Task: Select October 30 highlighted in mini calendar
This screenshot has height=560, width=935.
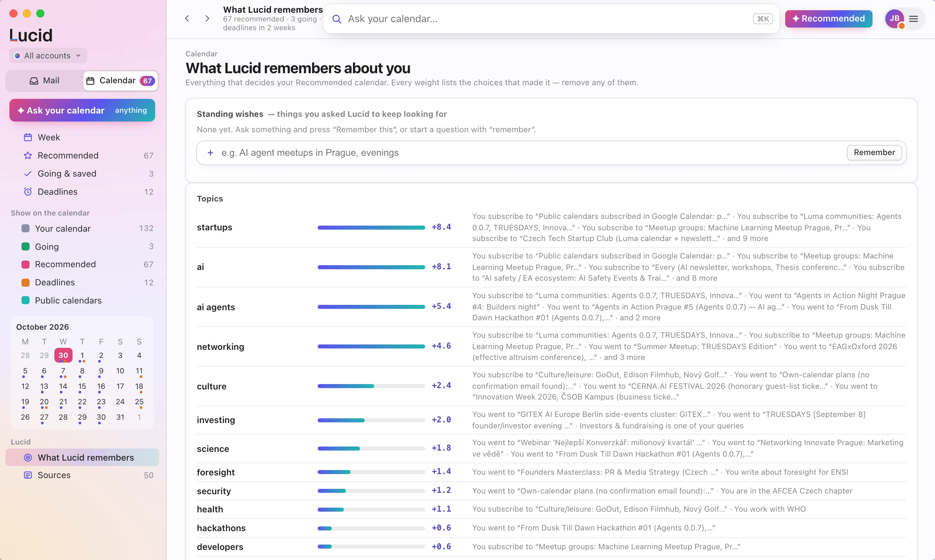Action: (x=63, y=356)
